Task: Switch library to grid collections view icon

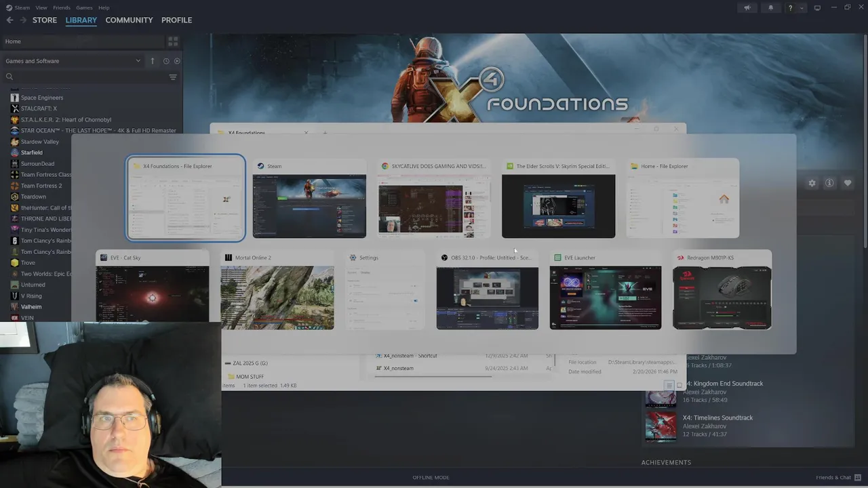Action: click(173, 41)
